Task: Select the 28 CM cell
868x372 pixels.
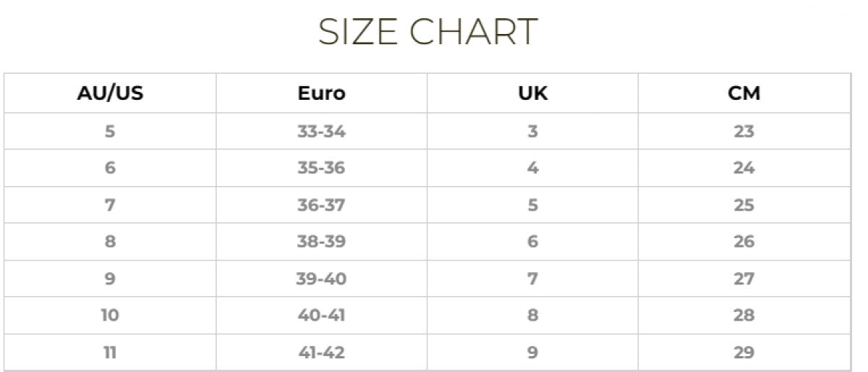Action: click(744, 316)
